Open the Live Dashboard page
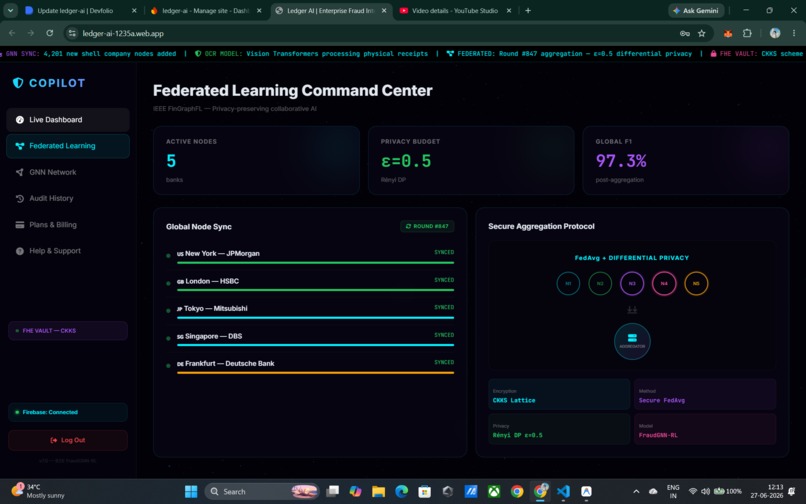 68,120
